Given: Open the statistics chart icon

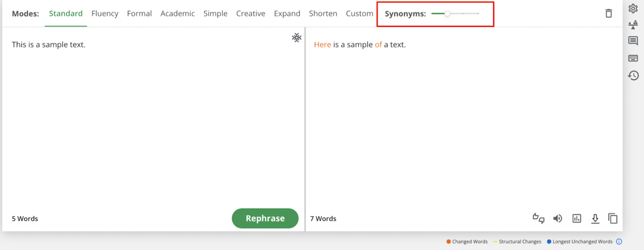Looking at the screenshot, I should 577,218.
